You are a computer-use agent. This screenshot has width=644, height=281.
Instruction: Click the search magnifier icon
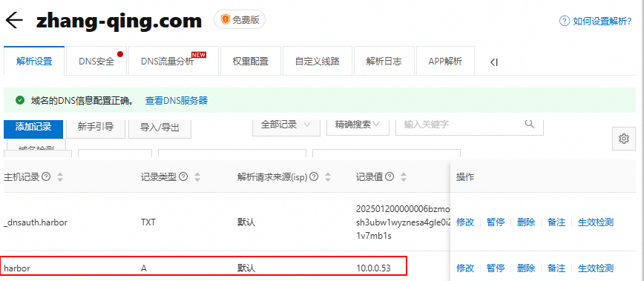(530, 123)
